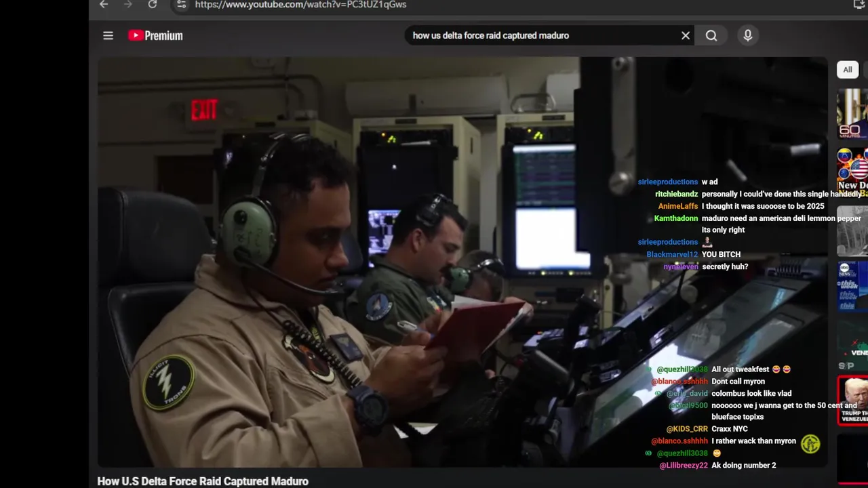Click the browser forward arrow
This screenshot has height=488, width=868.
point(128,4)
